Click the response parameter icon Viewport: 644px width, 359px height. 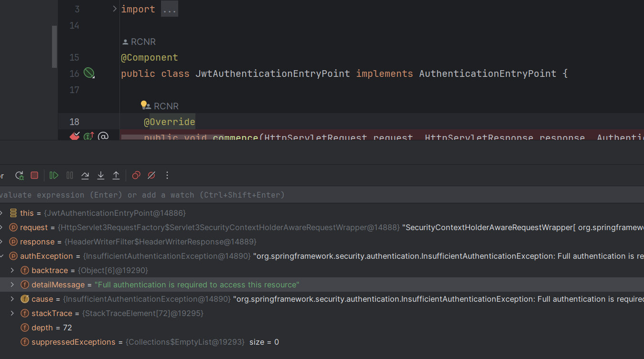click(x=13, y=242)
